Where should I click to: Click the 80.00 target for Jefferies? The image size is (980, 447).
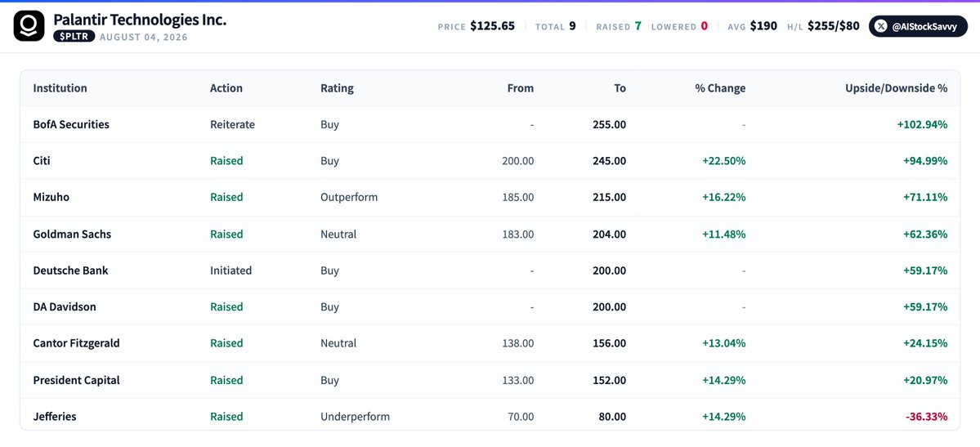tap(612, 416)
